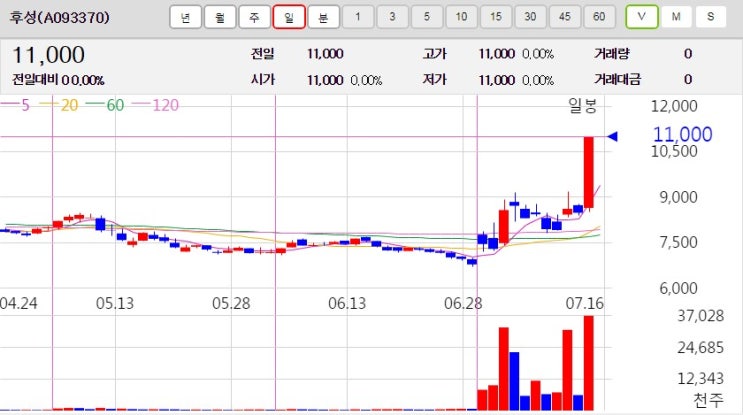Click the tallest red volume bar
Image resolution: width=743 pixels, height=415 pixels.
point(589,363)
